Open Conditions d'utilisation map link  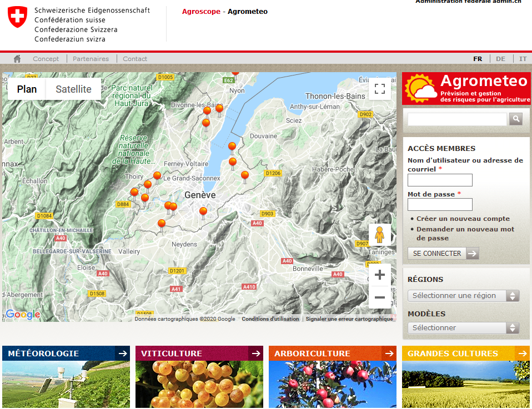tap(270, 319)
